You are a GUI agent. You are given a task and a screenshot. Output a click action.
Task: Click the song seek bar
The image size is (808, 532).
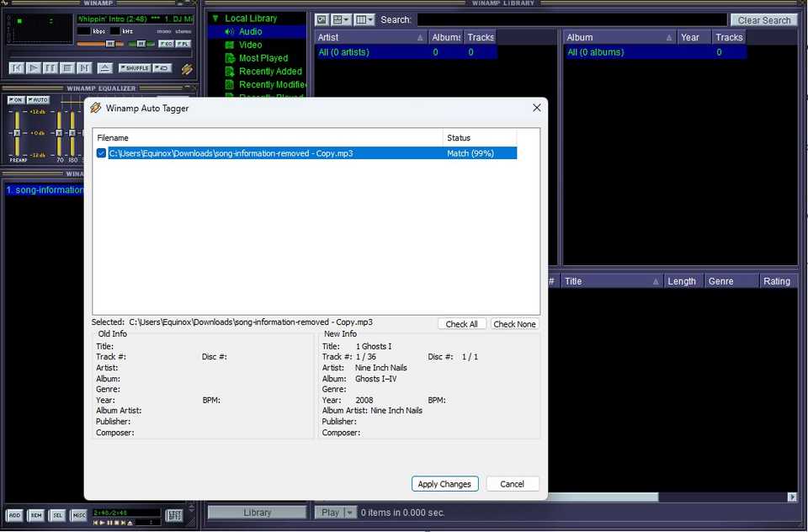100,53
